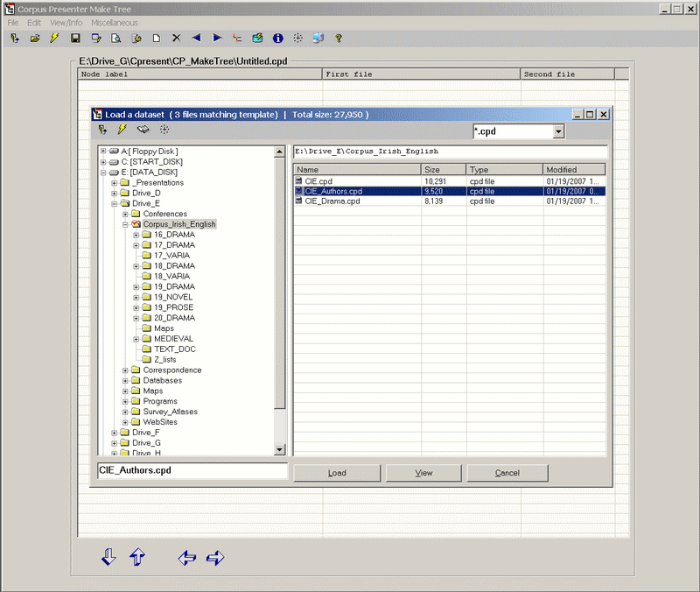Click the yellow question mark help icon

(339, 39)
